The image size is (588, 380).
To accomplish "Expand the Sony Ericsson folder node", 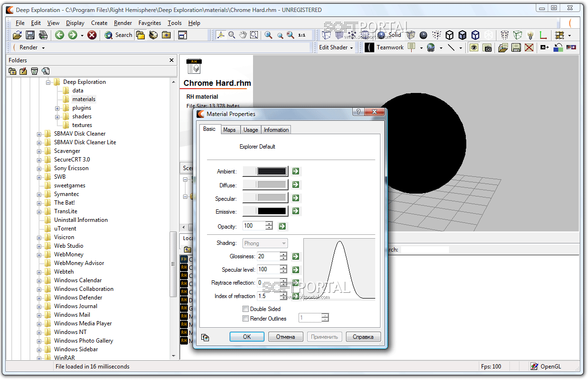I will pyautogui.click(x=39, y=168).
